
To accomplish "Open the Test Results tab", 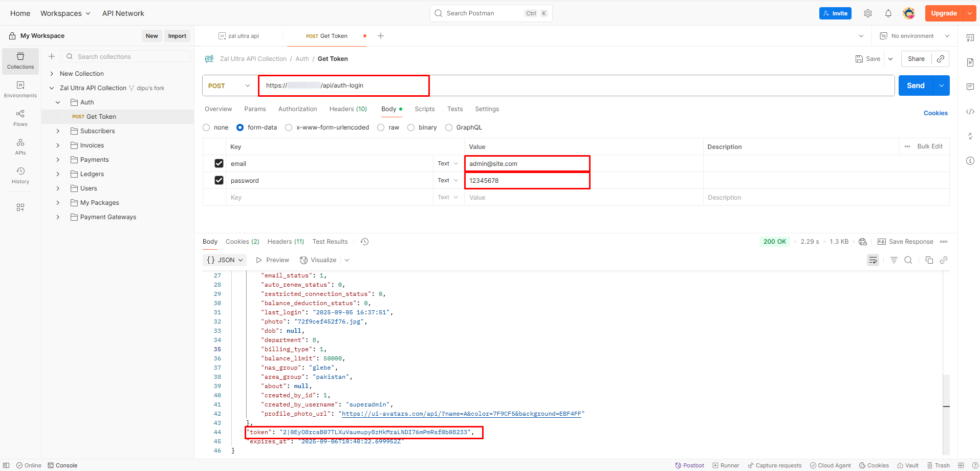I will point(330,242).
